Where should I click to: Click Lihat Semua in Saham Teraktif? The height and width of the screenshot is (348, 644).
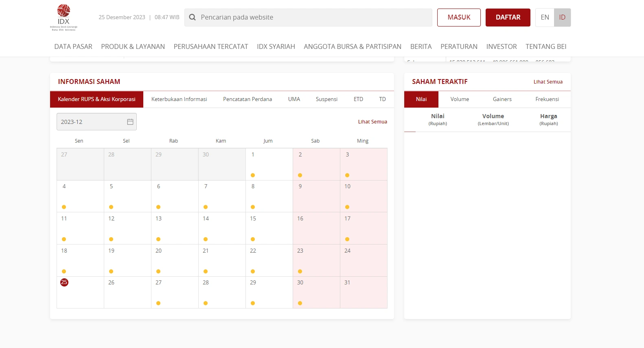(548, 82)
